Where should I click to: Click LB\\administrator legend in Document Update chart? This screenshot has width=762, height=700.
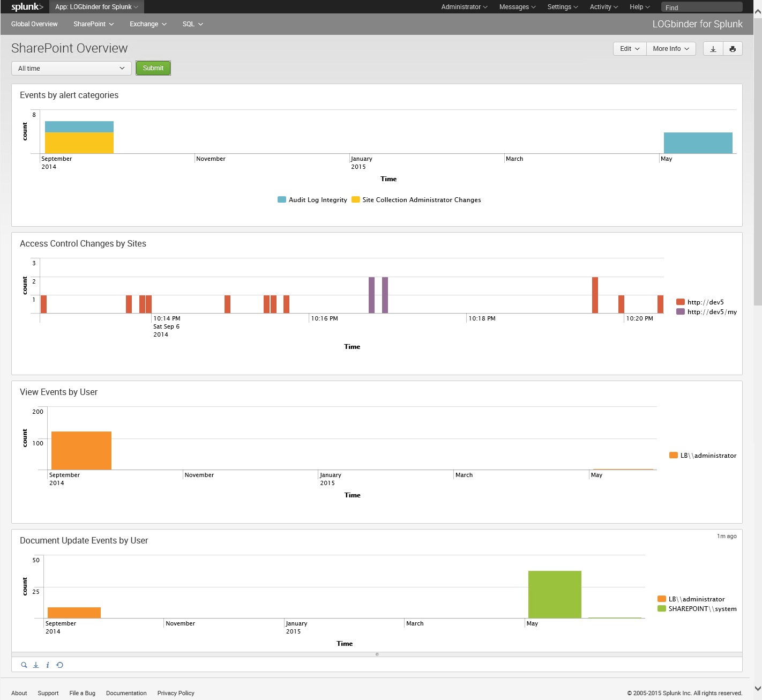(x=691, y=599)
